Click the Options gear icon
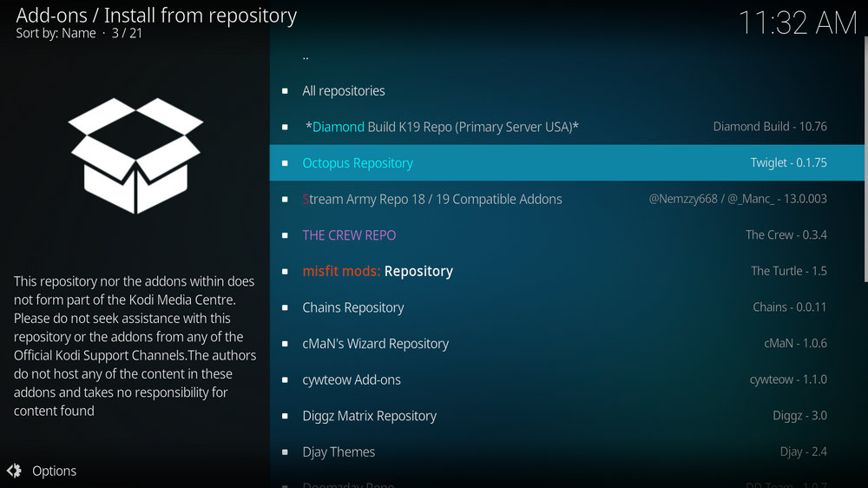 pyautogui.click(x=14, y=471)
